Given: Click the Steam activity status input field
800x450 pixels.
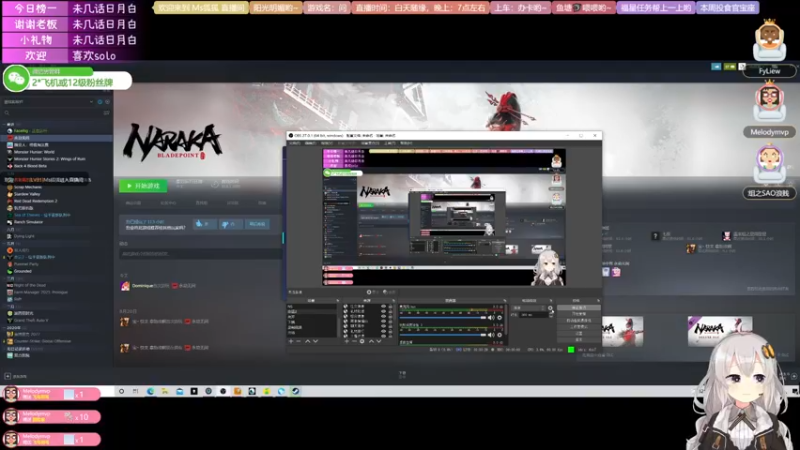Looking at the screenshot, I should point(200,254).
